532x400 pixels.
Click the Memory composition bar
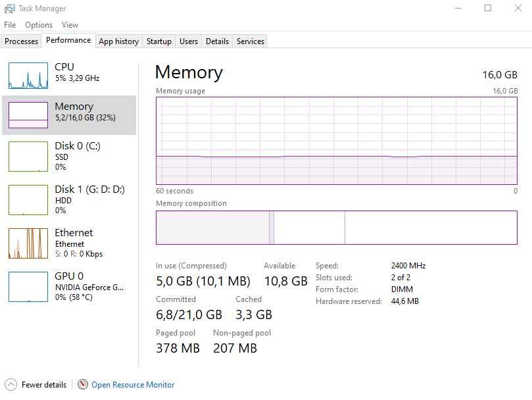tap(336, 228)
